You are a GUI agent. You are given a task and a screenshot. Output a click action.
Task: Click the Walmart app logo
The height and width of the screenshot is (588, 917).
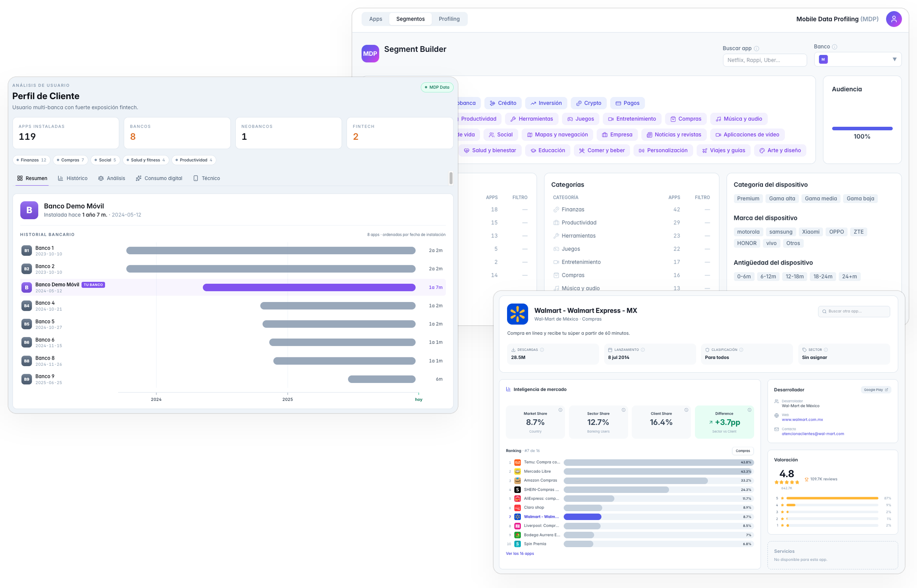click(x=517, y=314)
